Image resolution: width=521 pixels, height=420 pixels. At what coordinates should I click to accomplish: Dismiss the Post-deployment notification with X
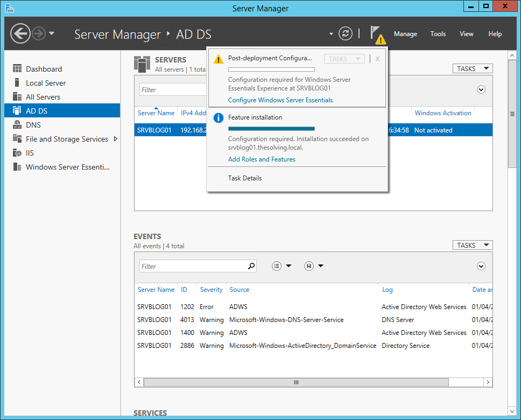pyautogui.click(x=377, y=59)
